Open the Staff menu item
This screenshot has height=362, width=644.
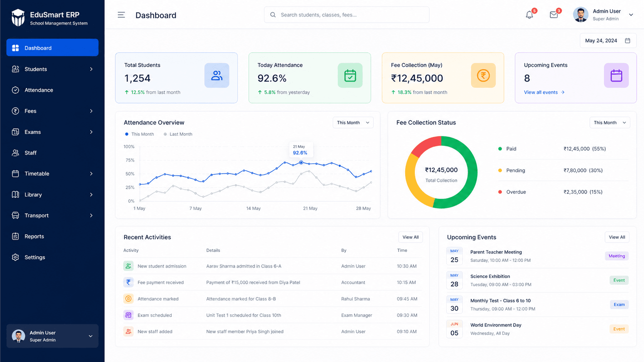coord(52,153)
